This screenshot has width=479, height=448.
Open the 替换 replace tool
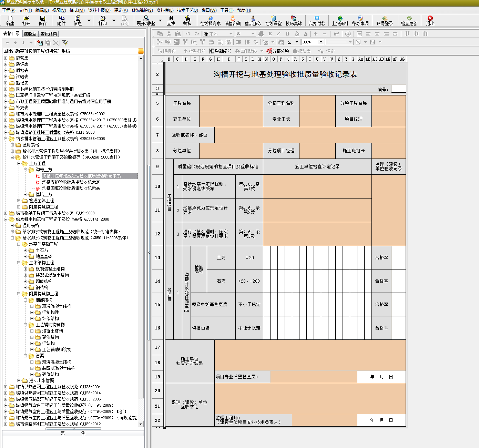click(187, 20)
